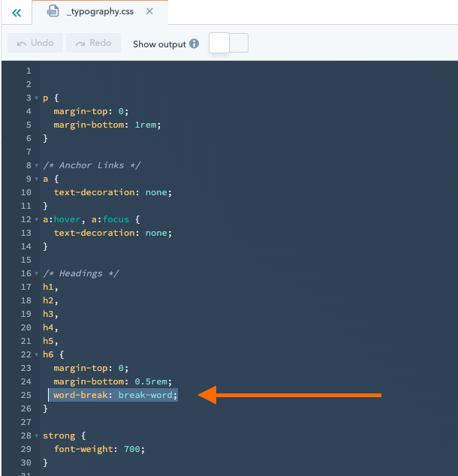The height and width of the screenshot is (476, 458).
Task: Collapse the Anchor Links comment fold arrow
Action: pos(36,166)
